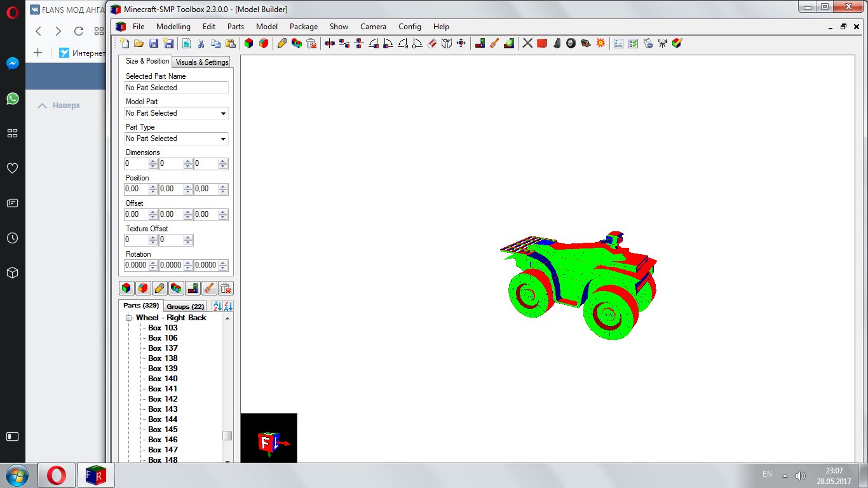Select the eraser icon in the top toolbar
Image resolution: width=868 pixels, height=488 pixels.
(x=432, y=43)
